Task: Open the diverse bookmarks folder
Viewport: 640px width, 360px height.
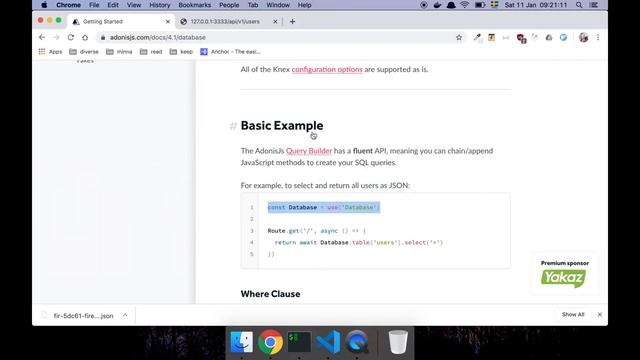Action: click(84, 51)
